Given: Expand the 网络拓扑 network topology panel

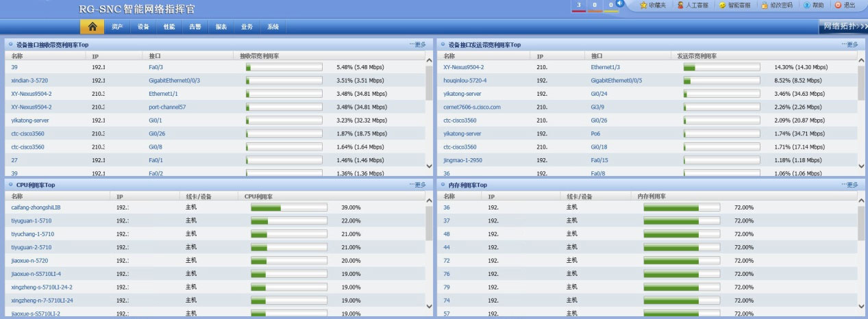Looking at the screenshot, I should [843, 26].
